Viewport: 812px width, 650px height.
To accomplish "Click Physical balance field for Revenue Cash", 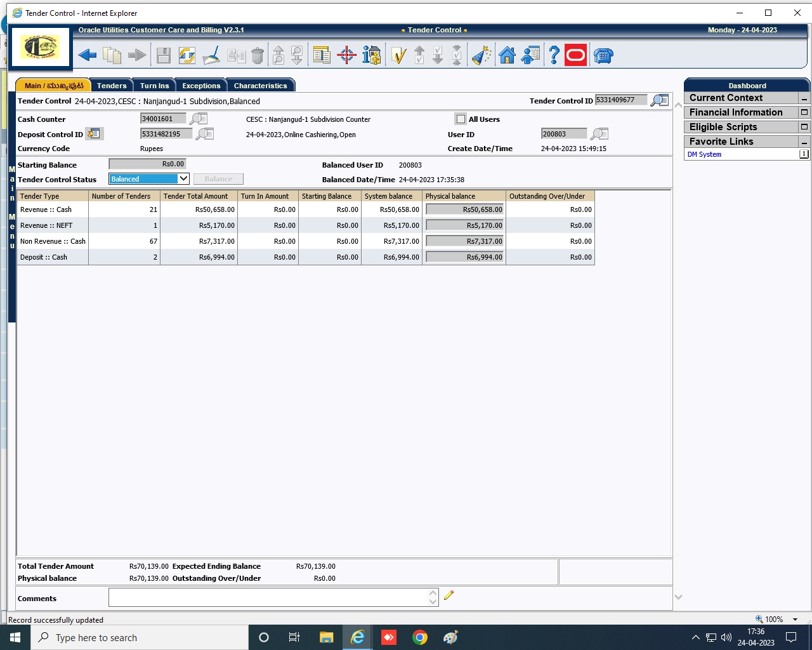I will [x=464, y=209].
